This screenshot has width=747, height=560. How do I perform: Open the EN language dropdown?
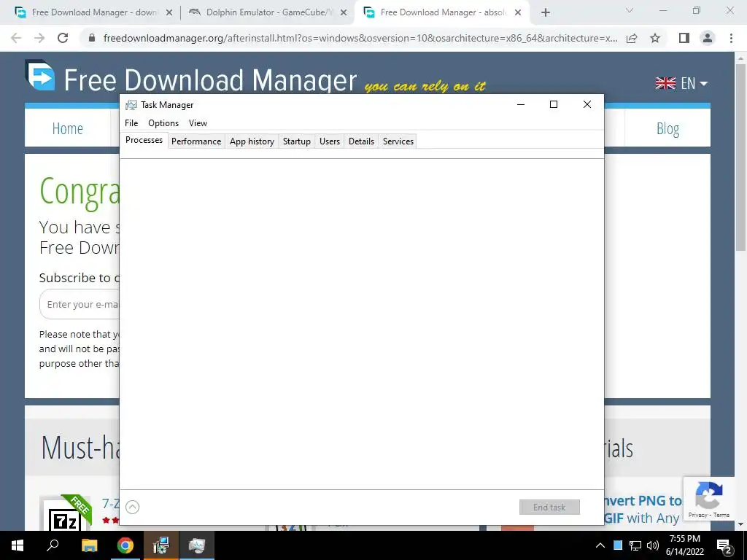click(x=681, y=83)
